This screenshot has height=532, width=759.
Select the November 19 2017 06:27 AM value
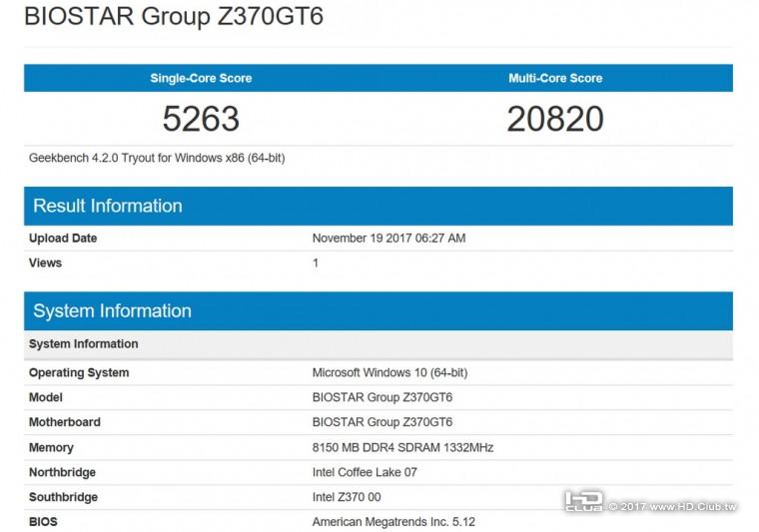click(388, 238)
